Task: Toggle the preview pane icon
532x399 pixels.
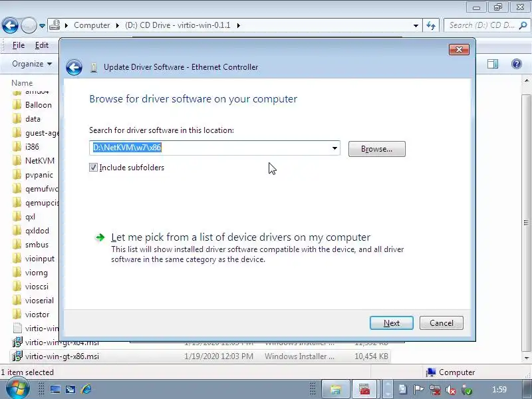Action: 493,64
